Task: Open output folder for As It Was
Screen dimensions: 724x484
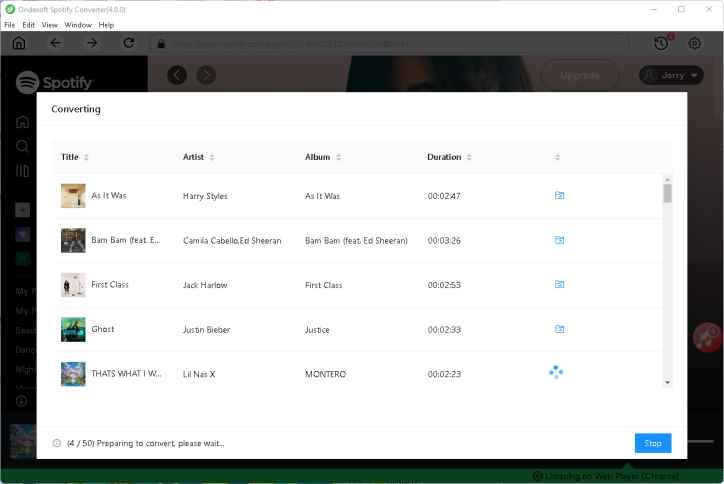Action: point(559,196)
